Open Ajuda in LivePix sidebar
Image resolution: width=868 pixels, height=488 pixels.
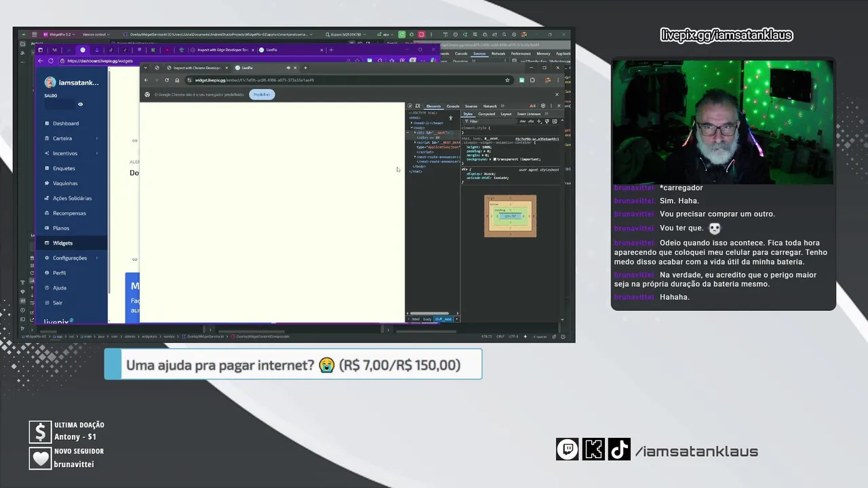(60, 287)
